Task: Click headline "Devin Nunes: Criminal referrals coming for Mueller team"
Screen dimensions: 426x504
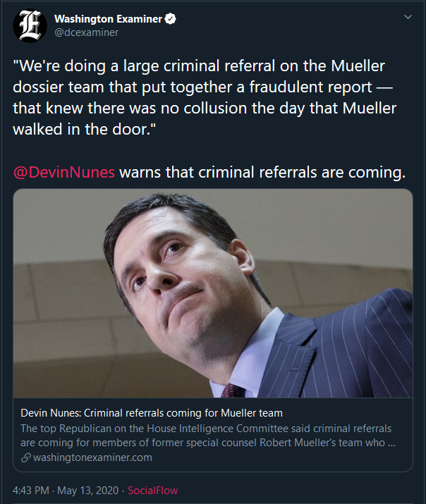Action: click(x=152, y=412)
